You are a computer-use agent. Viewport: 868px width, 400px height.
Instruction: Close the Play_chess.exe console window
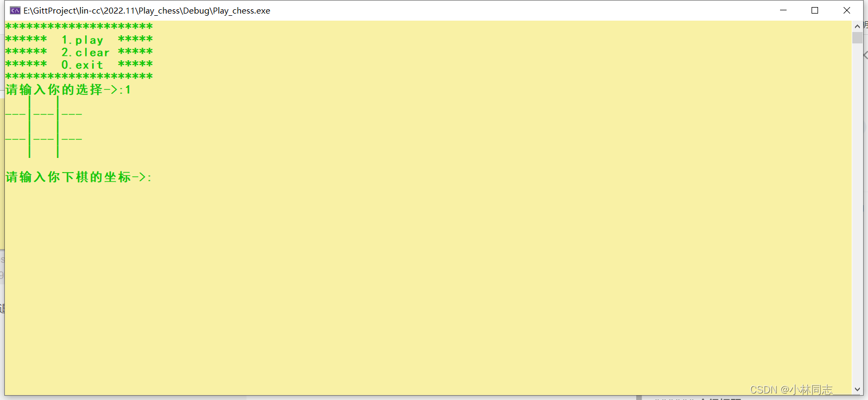(x=847, y=10)
